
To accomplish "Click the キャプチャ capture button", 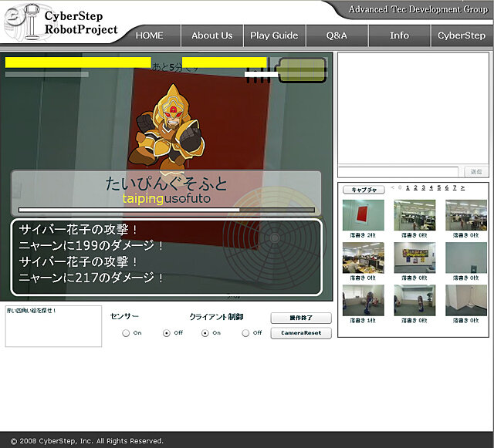I will pyautogui.click(x=363, y=189).
